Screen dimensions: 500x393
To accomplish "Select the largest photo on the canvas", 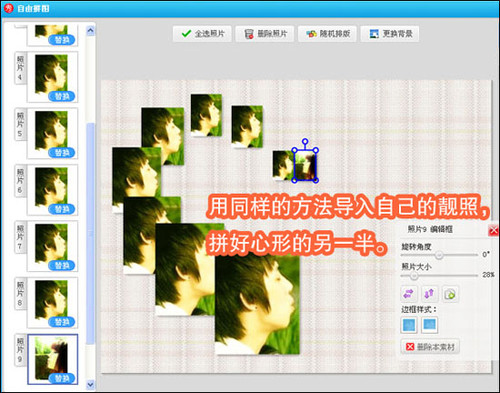I will [257, 304].
